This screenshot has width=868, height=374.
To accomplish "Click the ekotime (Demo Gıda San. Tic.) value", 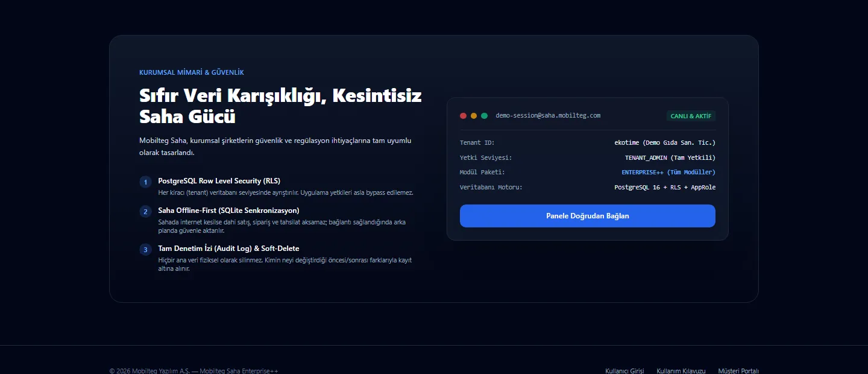I will coord(665,143).
